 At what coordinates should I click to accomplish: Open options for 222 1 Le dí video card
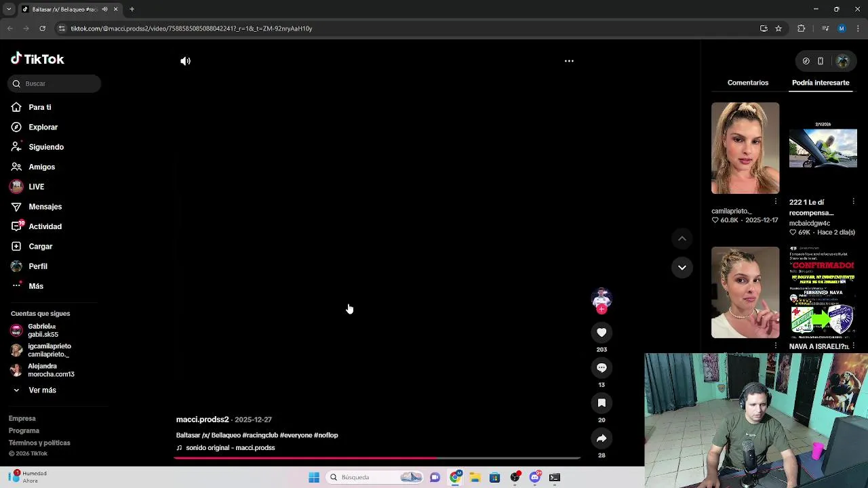[853, 201]
